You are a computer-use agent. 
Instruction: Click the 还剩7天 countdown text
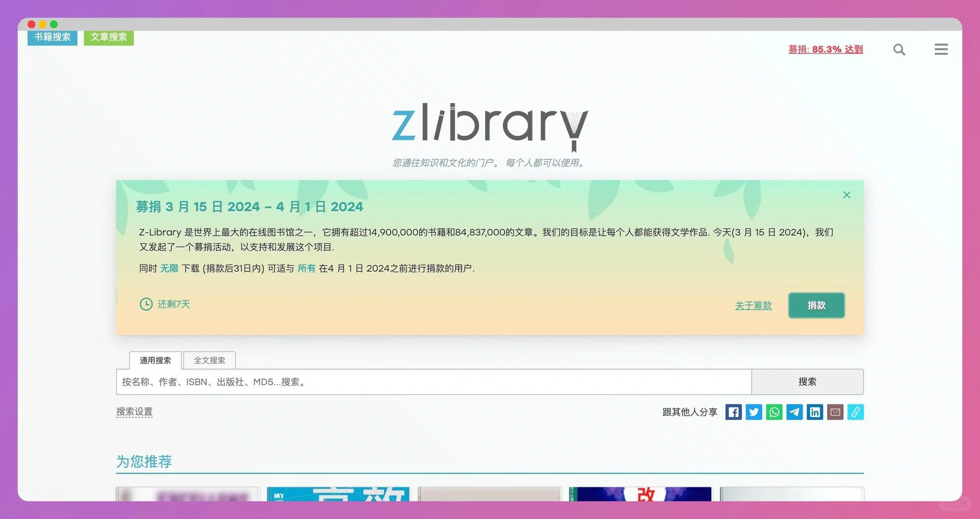[174, 304]
